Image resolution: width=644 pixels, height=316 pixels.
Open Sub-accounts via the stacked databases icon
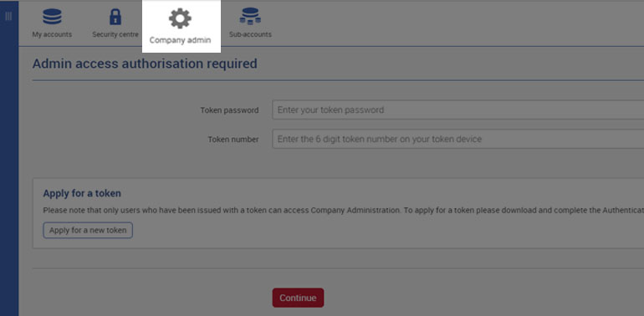(x=250, y=17)
